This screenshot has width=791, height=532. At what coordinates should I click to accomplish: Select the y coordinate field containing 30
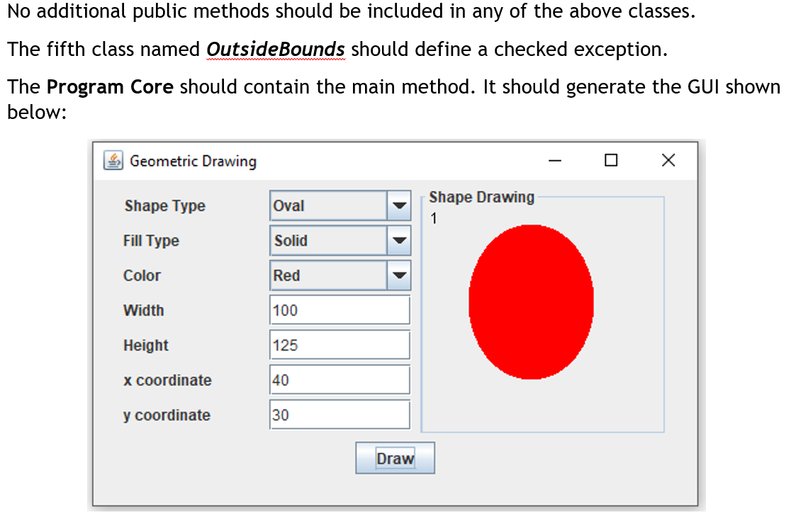[339, 414]
